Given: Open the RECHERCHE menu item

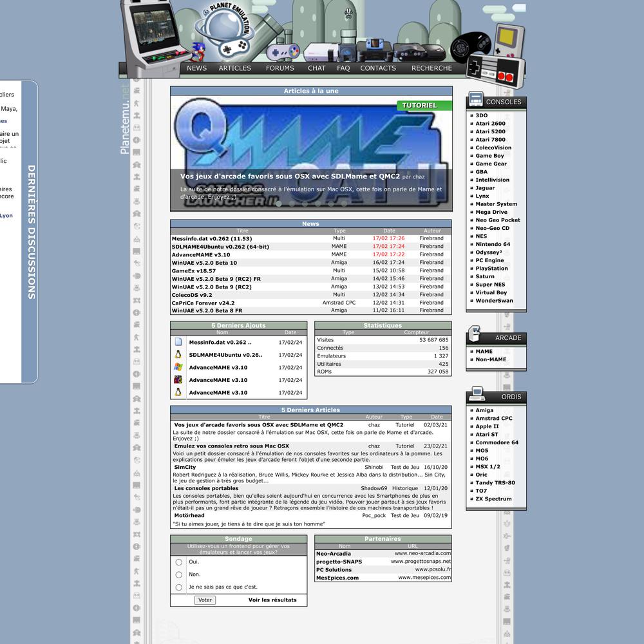Looking at the screenshot, I should 431,68.
